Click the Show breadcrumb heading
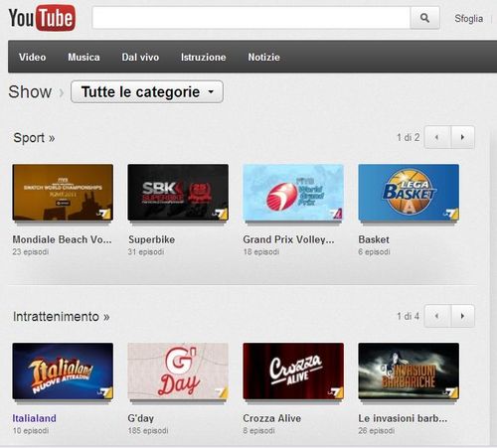 point(30,91)
